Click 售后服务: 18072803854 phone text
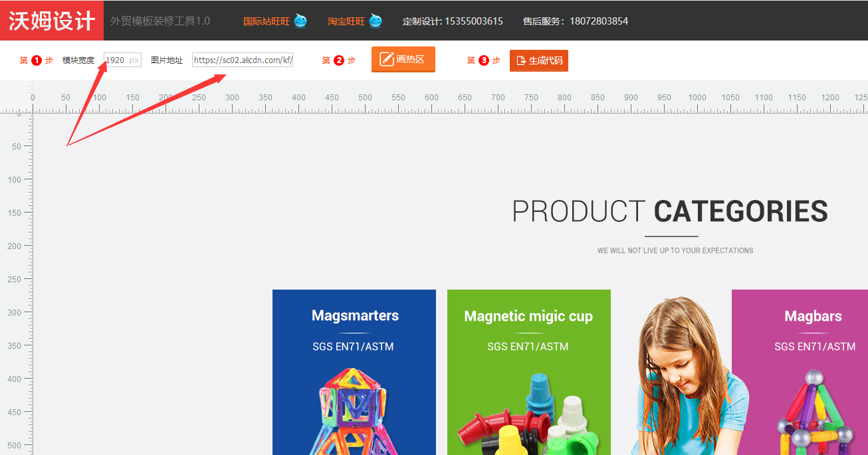Screen dimensions: 868x455 tap(576, 21)
